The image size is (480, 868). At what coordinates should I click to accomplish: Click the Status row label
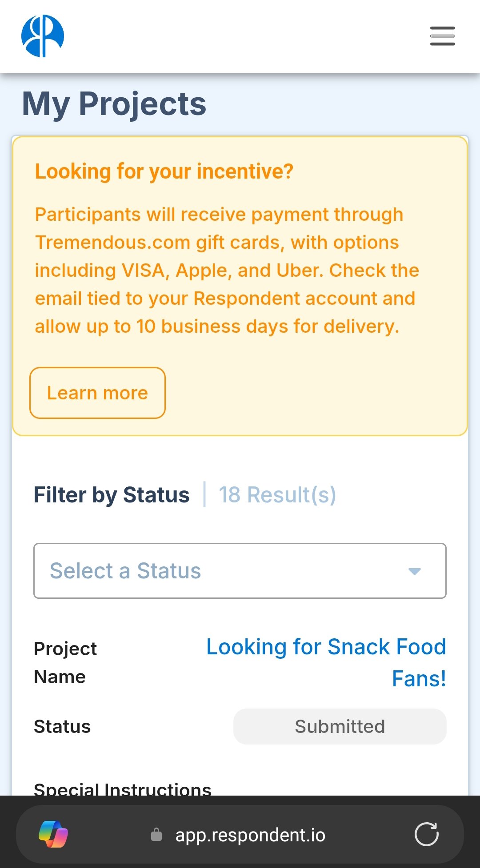click(x=62, y=727)
